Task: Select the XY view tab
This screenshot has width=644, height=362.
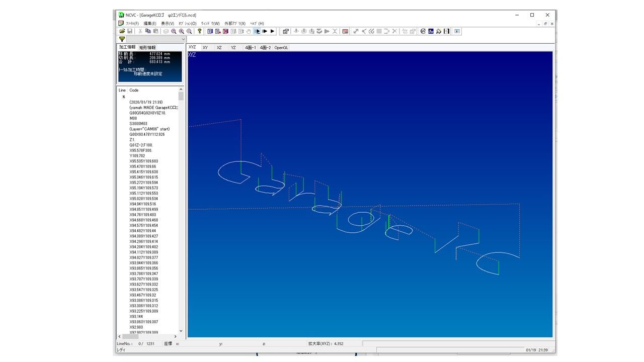Action: (x=205, y=47)
